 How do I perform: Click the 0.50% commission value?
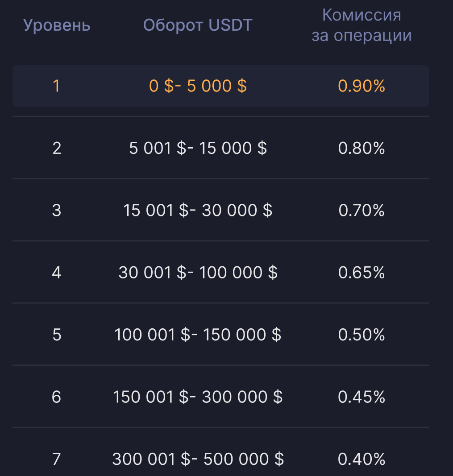(362, 335)
